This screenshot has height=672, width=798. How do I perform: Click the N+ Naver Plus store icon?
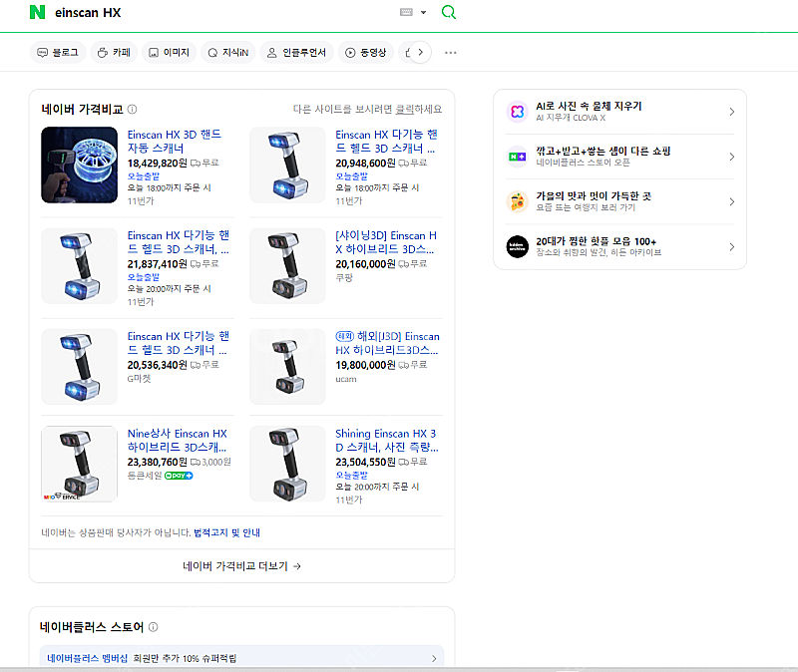coord(518,157)
